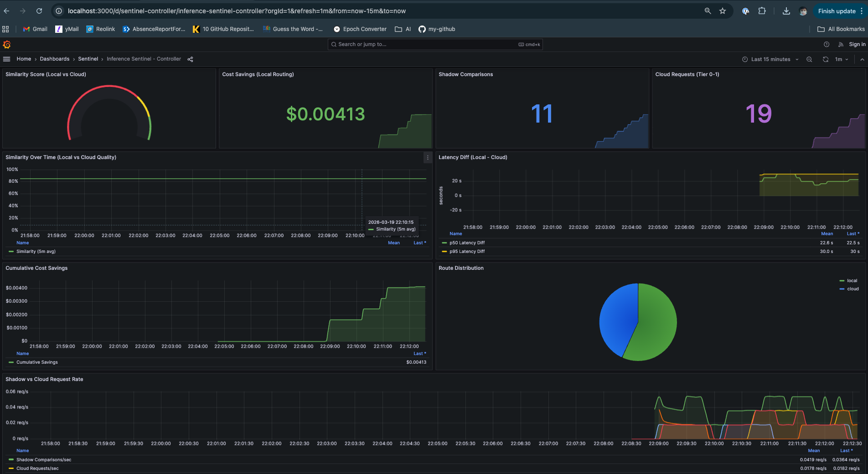Click the Sign in link
The image size is (868, 474).
pos(857,44)
